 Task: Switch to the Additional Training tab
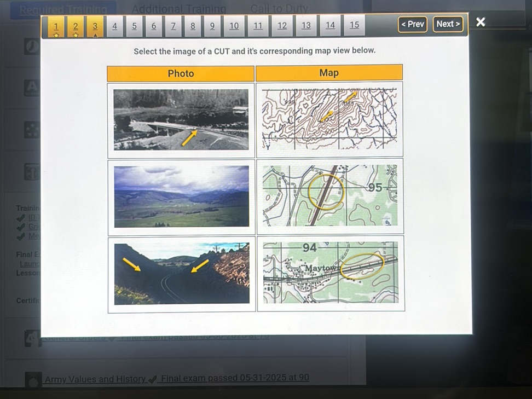[x=179, y=9]
